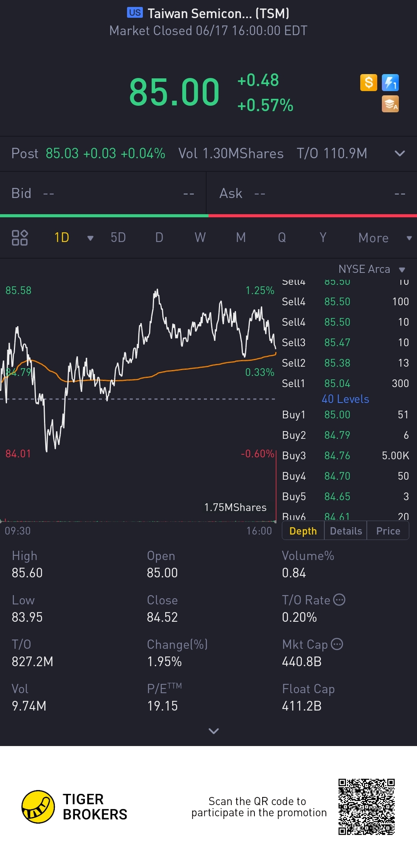
Task: Select the Sell1 85.04 order row
Action: [x=345, y=383]
